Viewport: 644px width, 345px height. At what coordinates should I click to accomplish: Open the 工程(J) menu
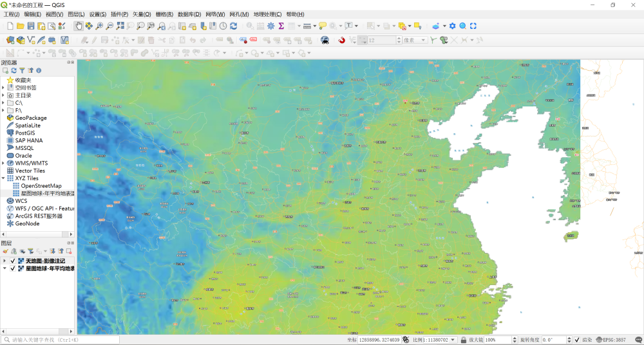[12, 14]
